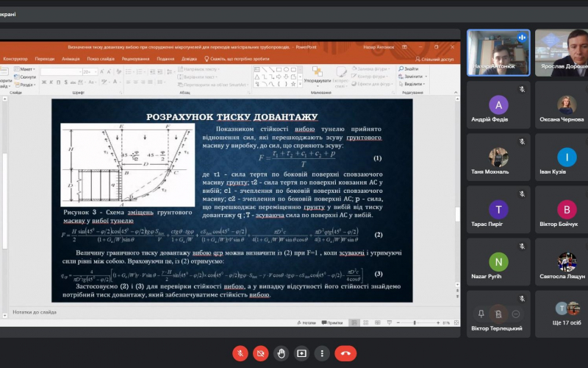
Task: Open the line spacing dropdown
Action: pyautogui.click(x=170, y=71)
